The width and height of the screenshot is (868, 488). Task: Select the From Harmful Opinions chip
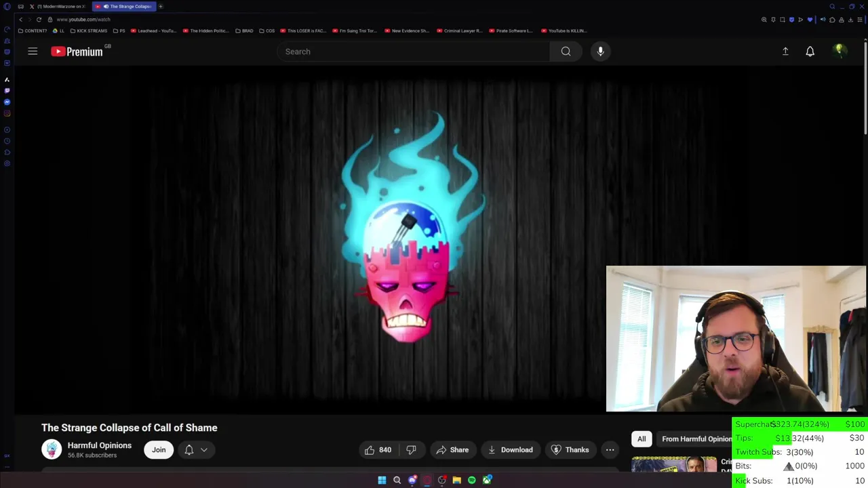(696, 439)
